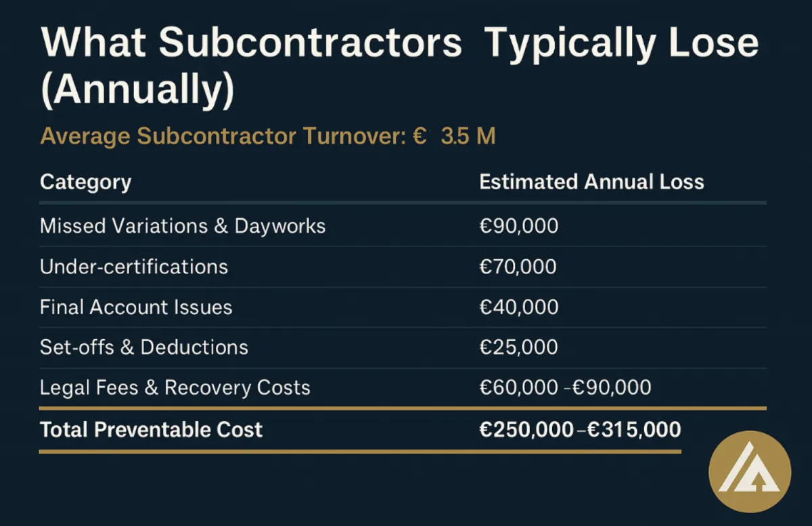
Task: Select the Average Subcontractor Turnover subtitle
Action: click(x=268, y=136)
